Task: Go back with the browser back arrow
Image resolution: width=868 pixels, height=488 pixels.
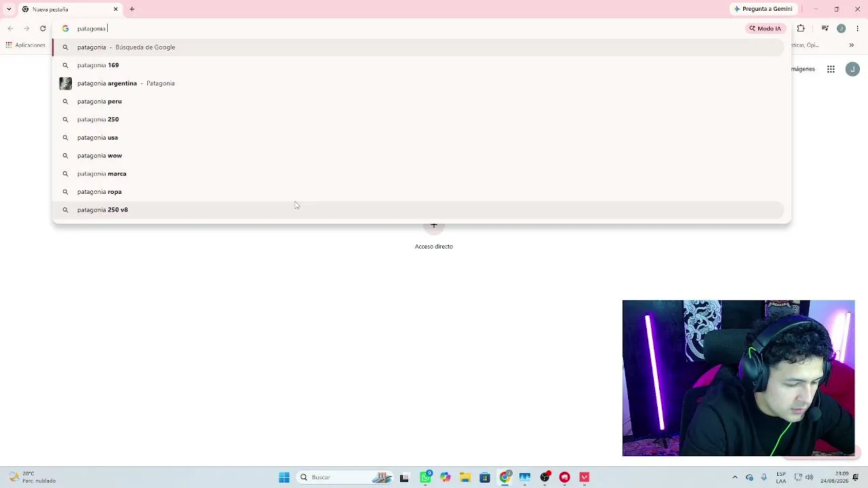Action: (10, 28)
